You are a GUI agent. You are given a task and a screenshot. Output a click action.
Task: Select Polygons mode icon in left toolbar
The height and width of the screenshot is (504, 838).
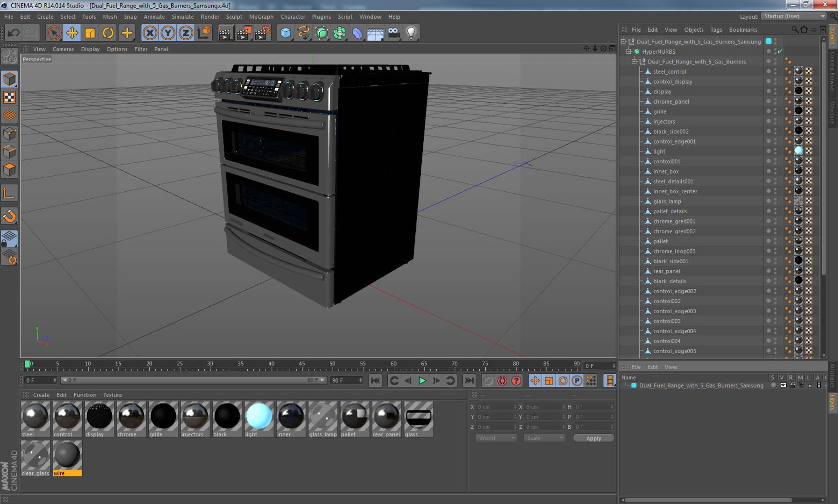(x=9, y=170)
